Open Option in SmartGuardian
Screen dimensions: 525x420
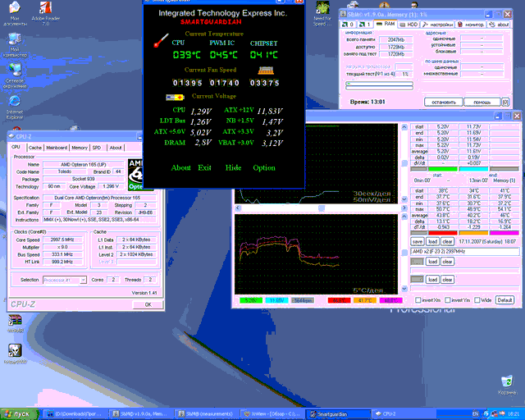tap(264, 168)
